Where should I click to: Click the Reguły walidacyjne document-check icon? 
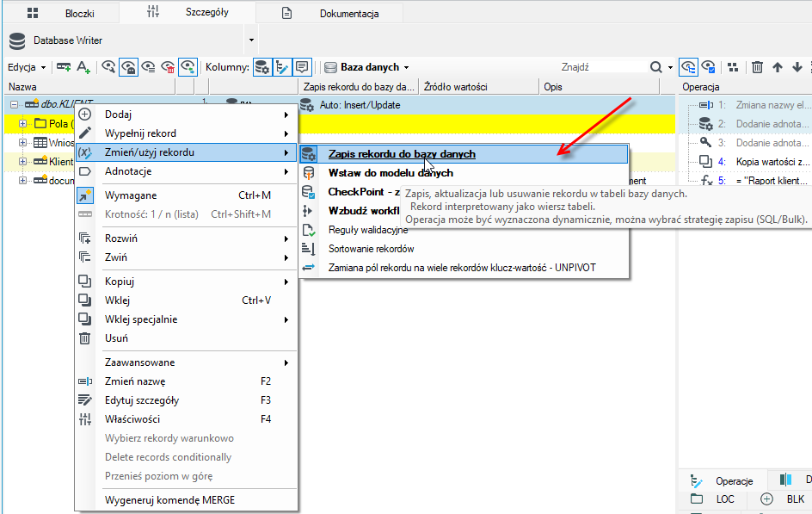pyautogui.click(x=309, y=230)
